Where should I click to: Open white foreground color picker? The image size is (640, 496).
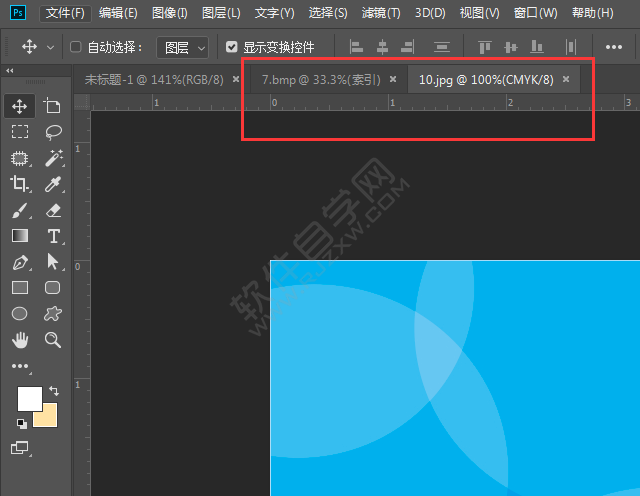point(29,399)
